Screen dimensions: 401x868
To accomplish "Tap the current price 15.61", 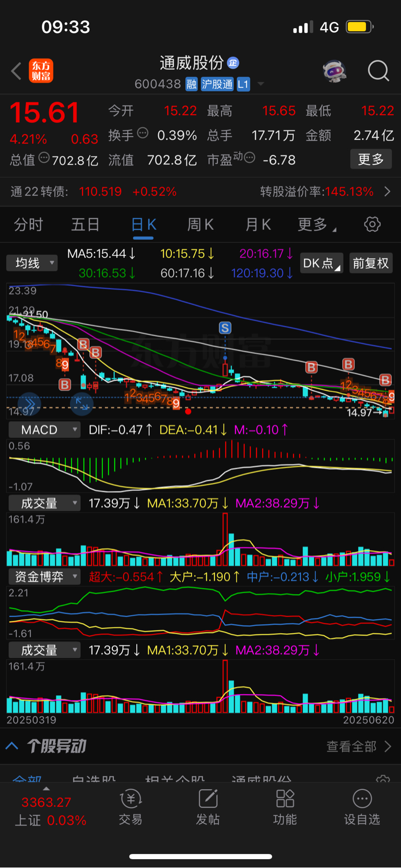I will pyautogui.click(x=44, y=112).
